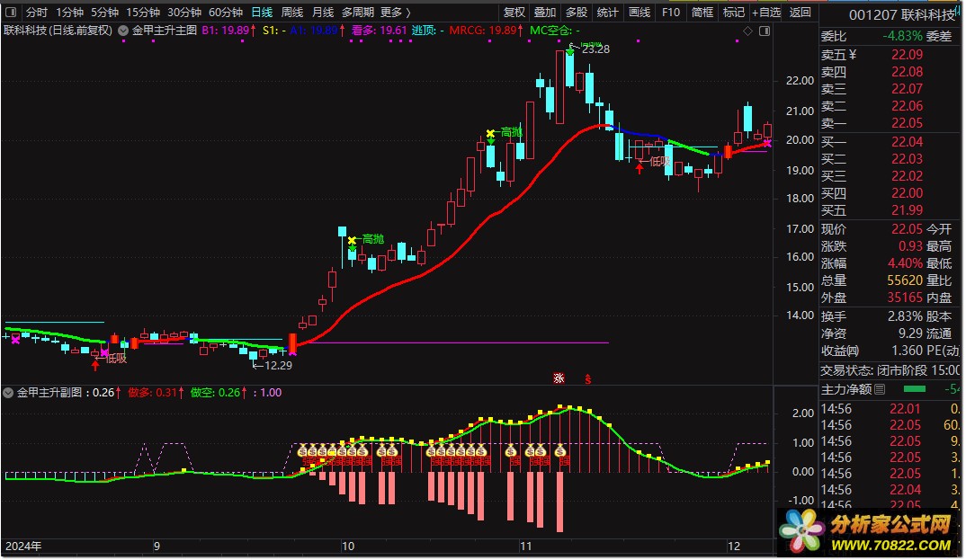
Task: Click the diamond marker icon in the chart header
Action: pos(747,31)
